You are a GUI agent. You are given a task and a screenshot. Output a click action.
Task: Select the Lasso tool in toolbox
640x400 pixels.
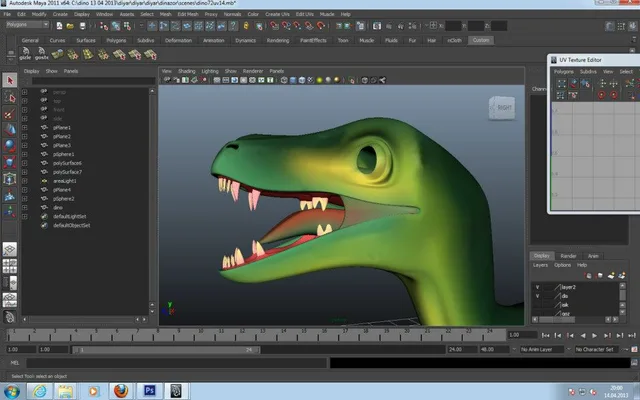click(x=9, y=97)
